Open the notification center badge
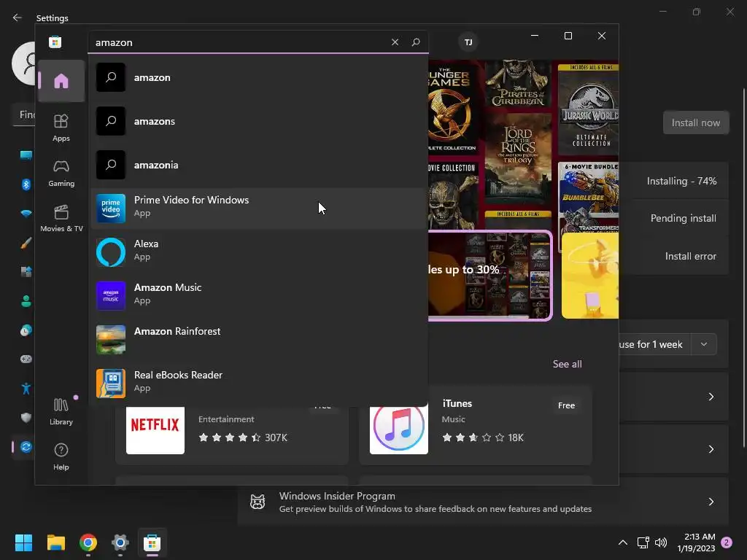The height and width of the screenshot is (560, 747). [727, 542]
